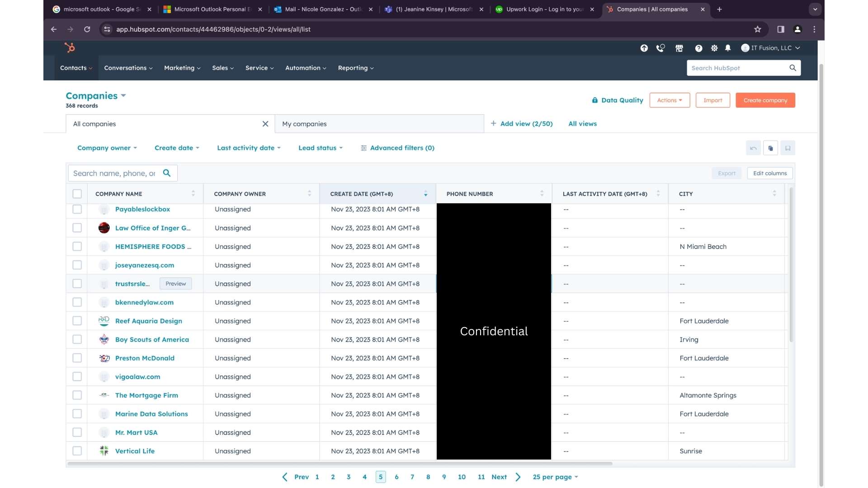Viewport: 868px width, 488px height.
Task: Click the horizontal table scrollbar
Action: point(339,464)
